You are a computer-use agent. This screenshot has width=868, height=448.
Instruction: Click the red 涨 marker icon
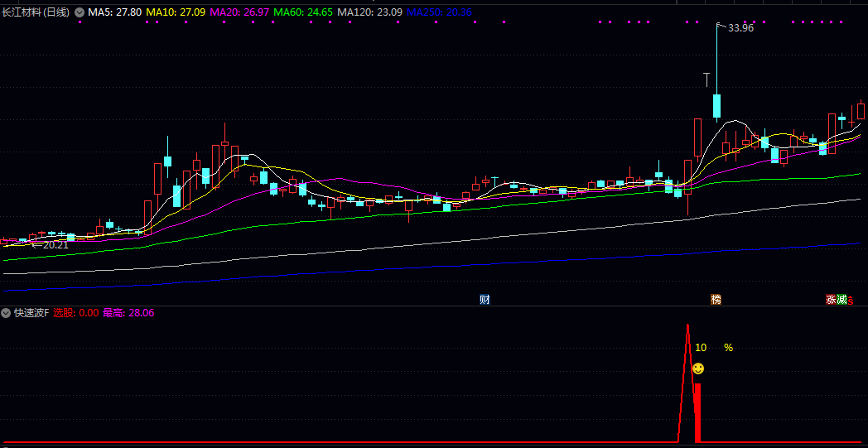click(831, 300)
